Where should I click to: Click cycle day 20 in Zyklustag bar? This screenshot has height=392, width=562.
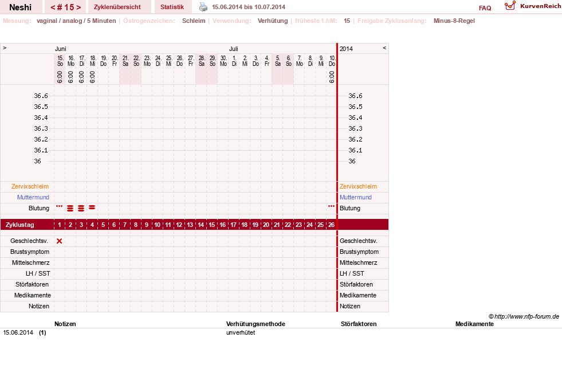point(266,225)
